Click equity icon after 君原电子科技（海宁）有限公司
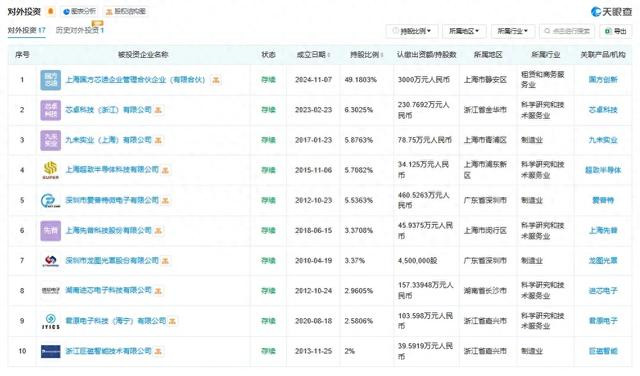The width and height of the screenshot is (640, 376). pos(173,321)
